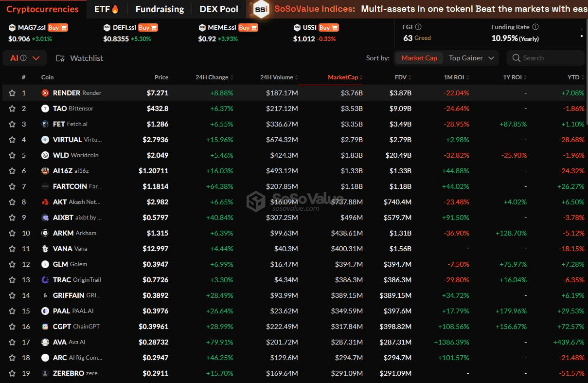Viewport: 588px width, 383px height.
Task: Click the Worldcoin WLD logo icon
Action: tap(45, 155)
